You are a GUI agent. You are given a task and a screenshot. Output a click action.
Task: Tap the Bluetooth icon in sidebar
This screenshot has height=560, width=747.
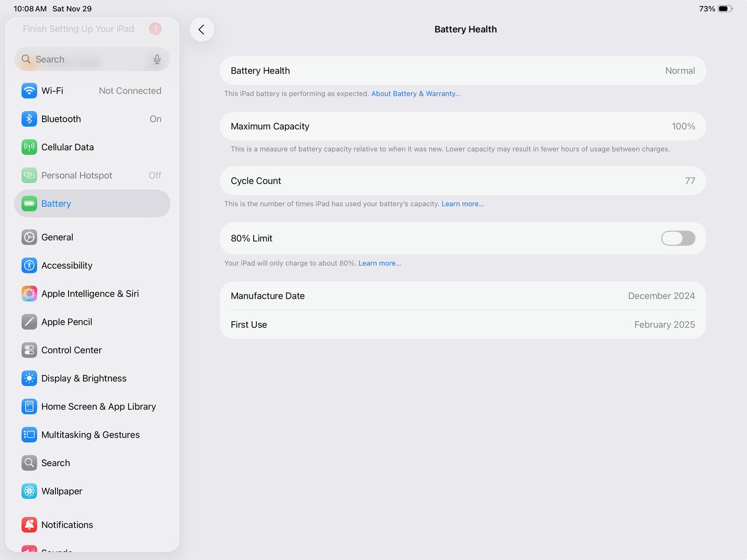(x=29, y=119)
